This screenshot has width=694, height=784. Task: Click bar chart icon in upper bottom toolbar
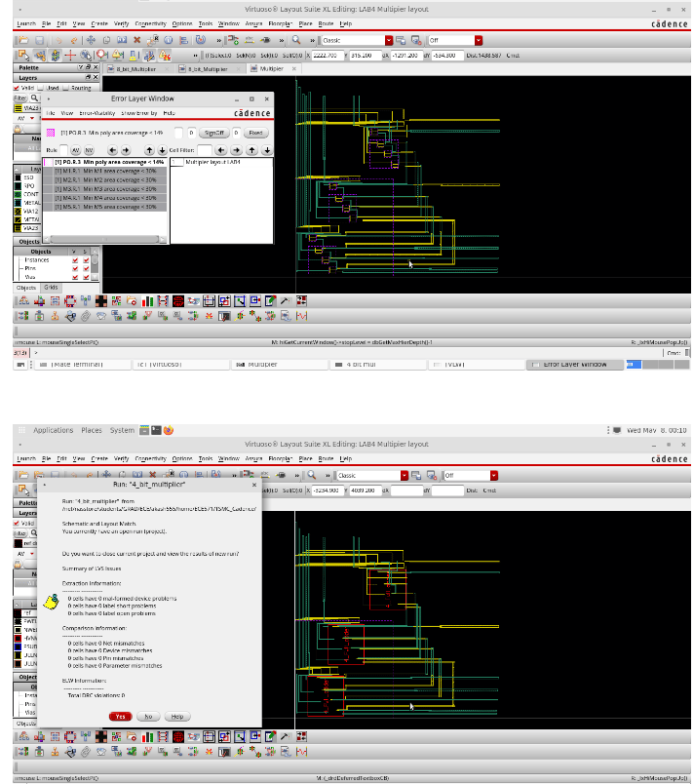[x=147, y=301]
